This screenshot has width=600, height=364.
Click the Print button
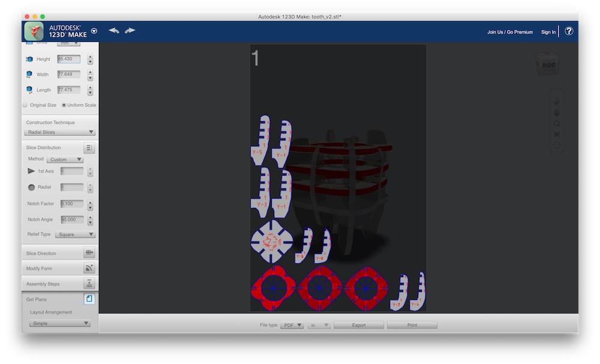[x=412, y=325]
